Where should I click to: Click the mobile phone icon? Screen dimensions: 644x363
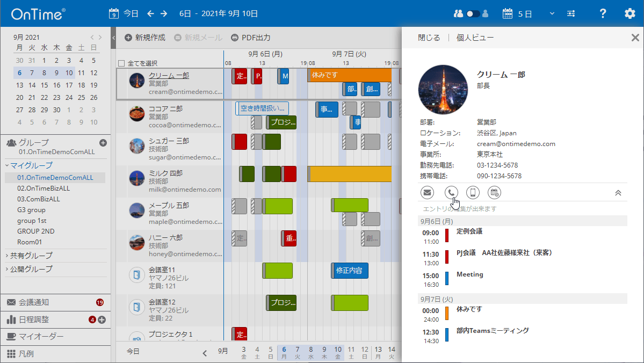tap(473, 192)
